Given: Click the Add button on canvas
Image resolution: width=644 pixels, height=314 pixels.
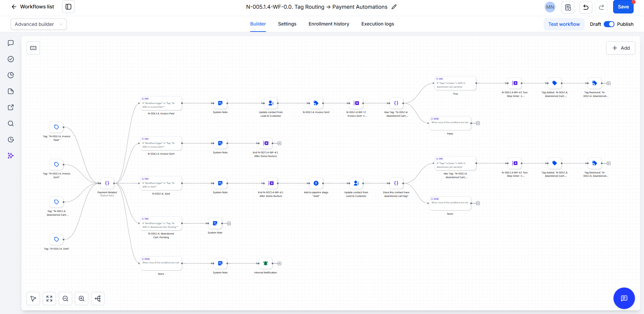Looking at the screenshot, I should tap(621, 48).
